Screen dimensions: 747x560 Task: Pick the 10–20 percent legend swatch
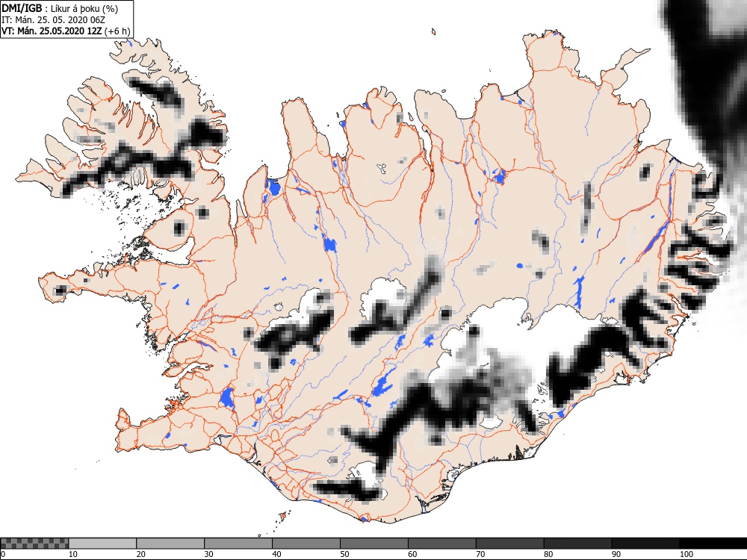(x=102, y=544)
